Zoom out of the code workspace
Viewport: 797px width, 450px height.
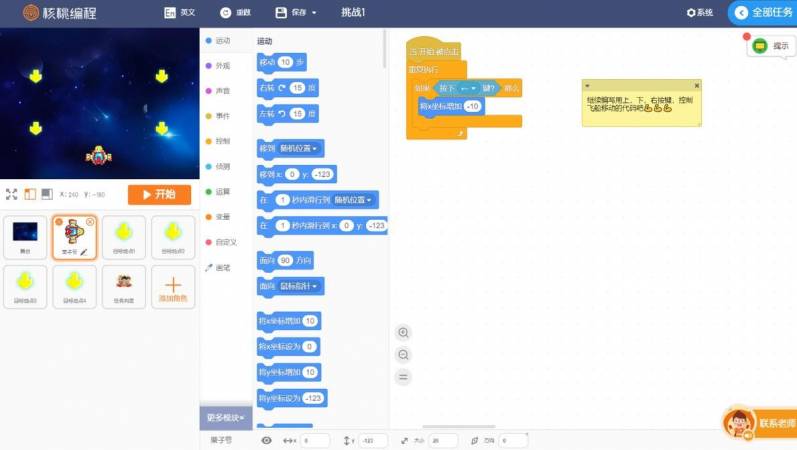(x=404, y=355)
